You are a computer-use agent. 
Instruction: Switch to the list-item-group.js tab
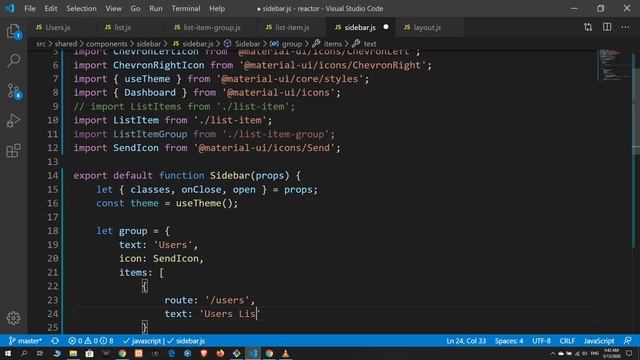(x=212, y=27)
